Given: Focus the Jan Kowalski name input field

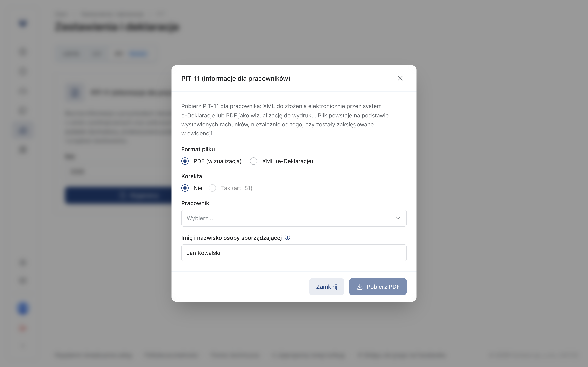Looking at the screenshot, I should tap(294, 253).
